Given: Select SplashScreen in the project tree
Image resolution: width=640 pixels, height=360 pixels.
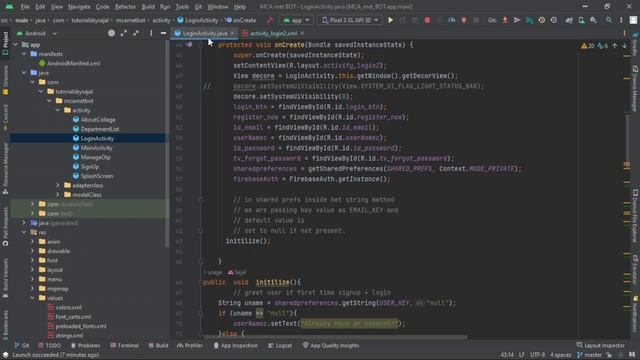Looking at the screenshot, I should coord(97,176).
